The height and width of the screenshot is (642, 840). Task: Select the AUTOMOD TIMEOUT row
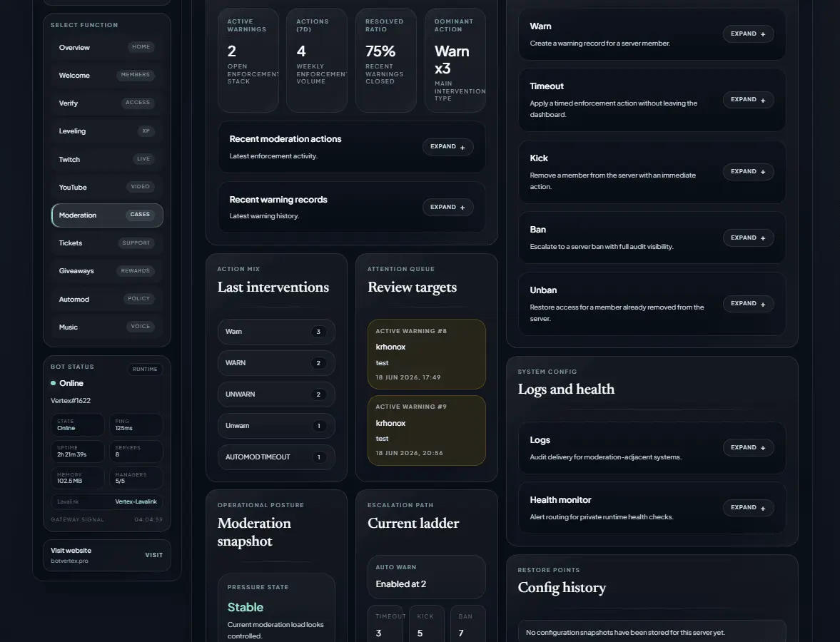[x=276, y=457]
